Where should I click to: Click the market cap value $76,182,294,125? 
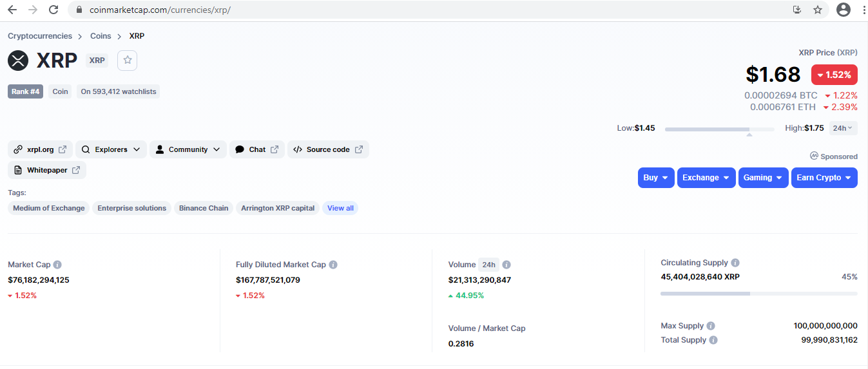point(39,280)
